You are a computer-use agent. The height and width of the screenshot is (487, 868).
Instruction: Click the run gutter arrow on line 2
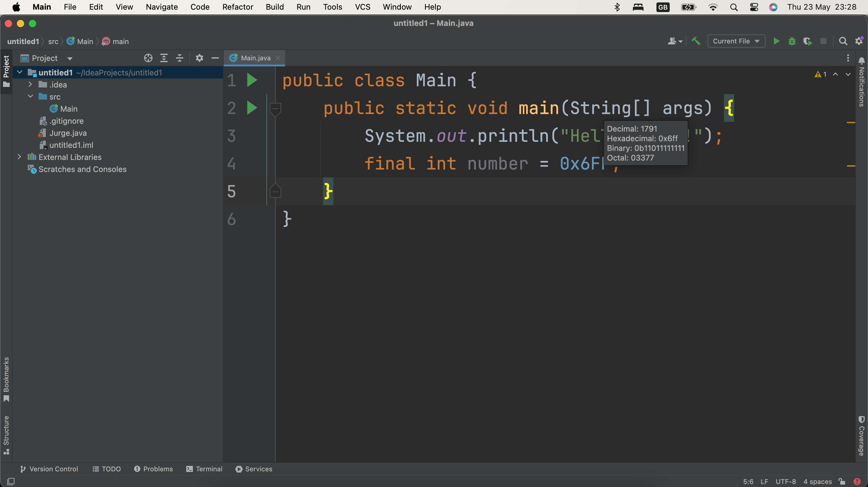(x=252, y=108)
